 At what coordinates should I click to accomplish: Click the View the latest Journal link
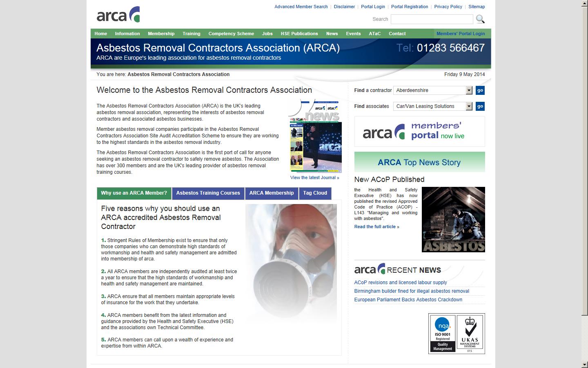314,177
